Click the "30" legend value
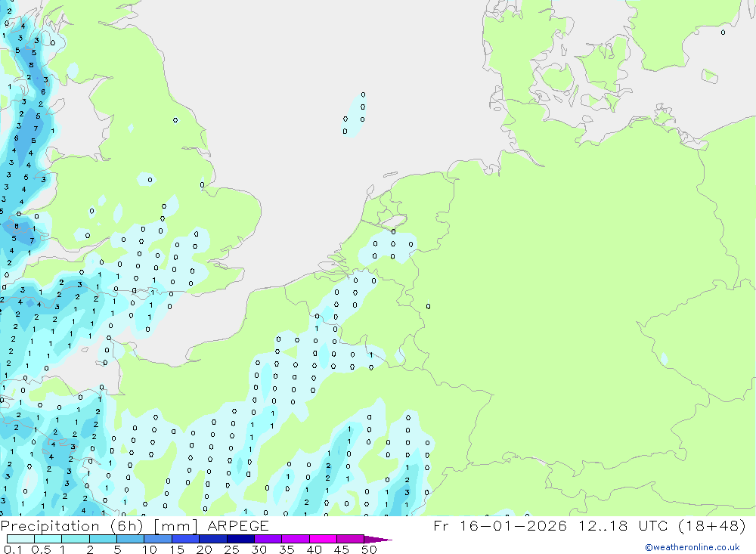This screenshot has height=554, width=756. point(259,549)
